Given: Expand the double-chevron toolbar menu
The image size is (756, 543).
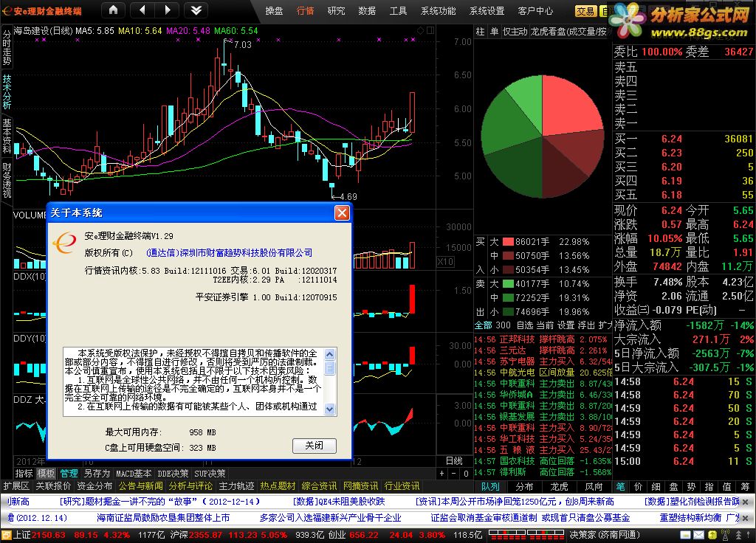Looking at the screenshot, I should click(196, 10).
